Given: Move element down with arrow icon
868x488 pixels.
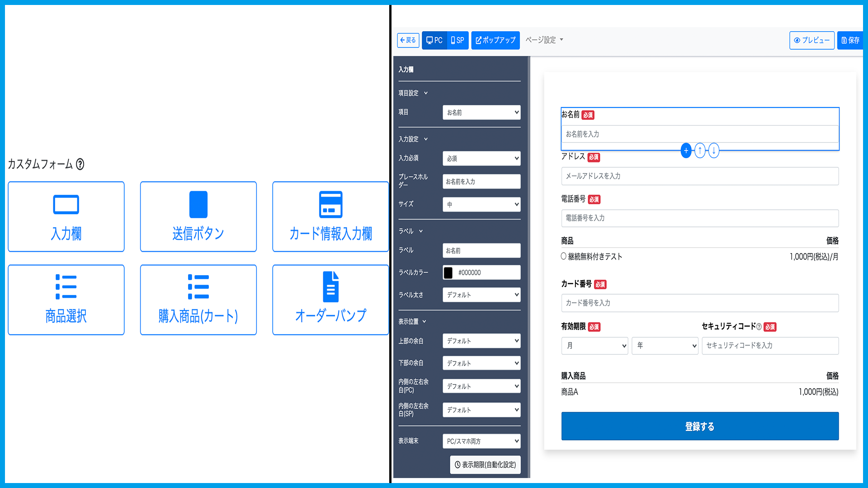Looking at the screenshot, I should pyautogui.click(x=714, y=150).
